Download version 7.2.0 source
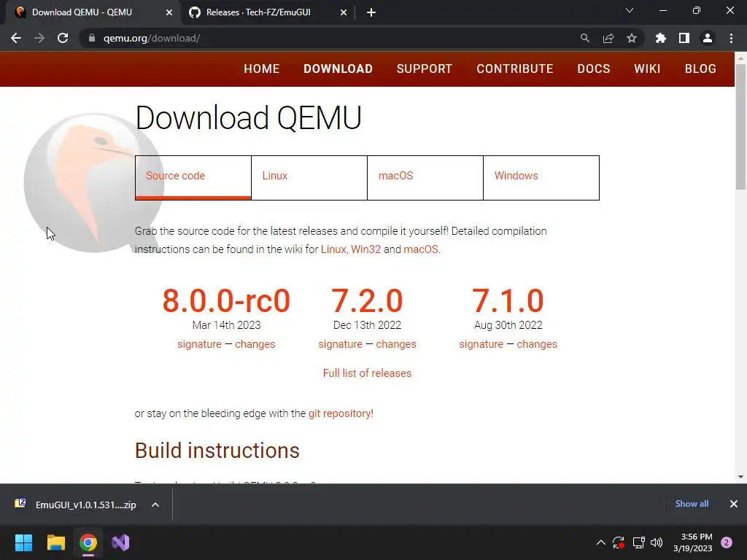The width and height of the screenshot is (747, 560). click(368, 301)
